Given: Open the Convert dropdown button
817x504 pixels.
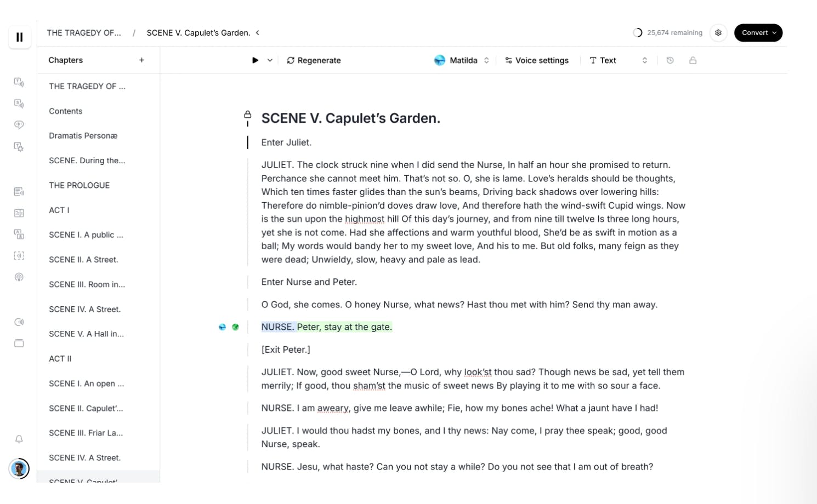Looking at the screenshot, I should click(x=758, y=33).
